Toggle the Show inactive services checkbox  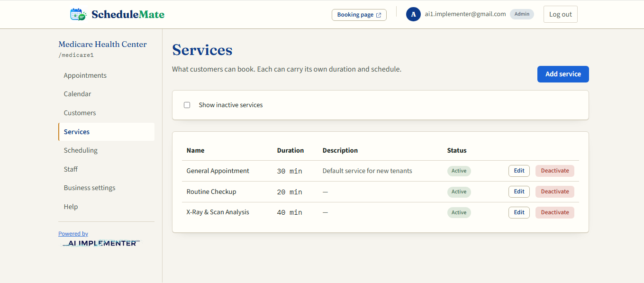coord(187,105)
